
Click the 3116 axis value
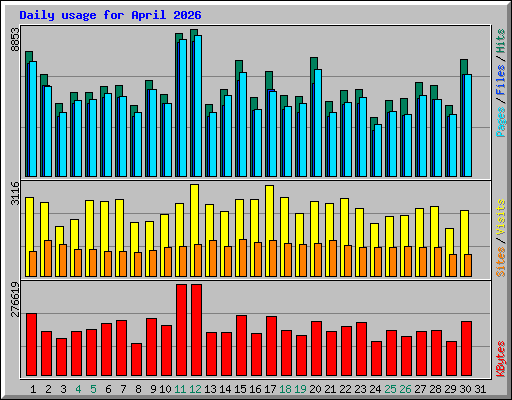15,193
